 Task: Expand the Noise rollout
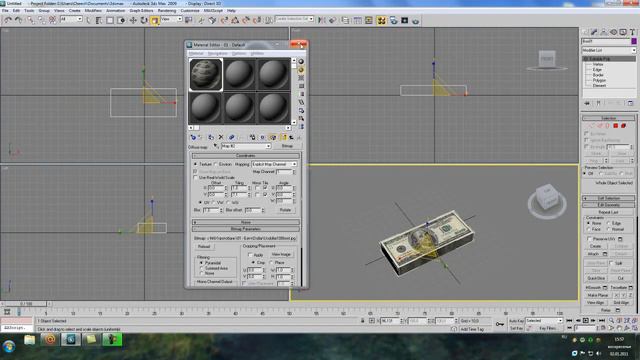(246, 222)
